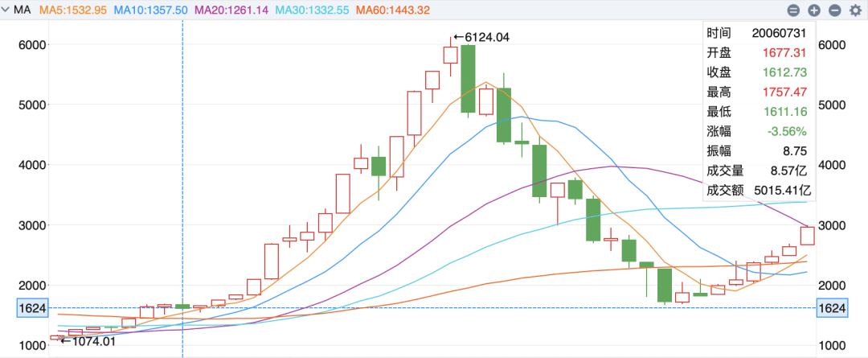Click the equals-sign reset zoom icon
This screenshot has width=868, height=358.
(x=794, y=10)
